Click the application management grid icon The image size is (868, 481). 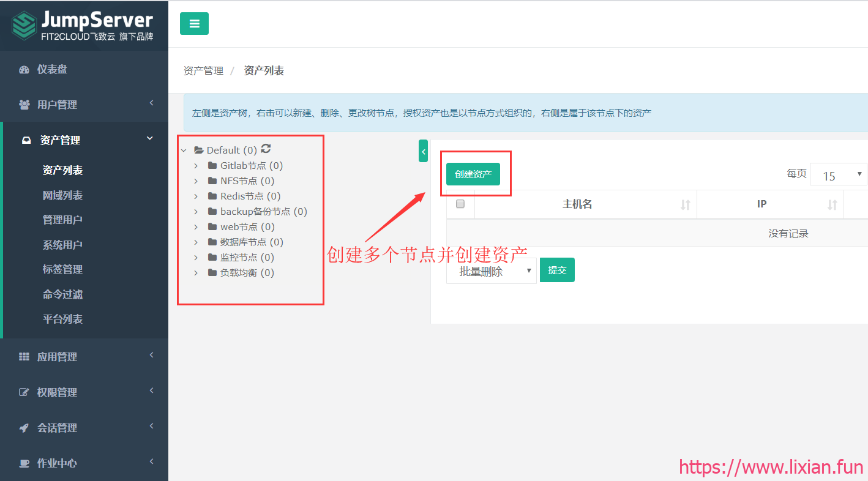coord(24,357)
